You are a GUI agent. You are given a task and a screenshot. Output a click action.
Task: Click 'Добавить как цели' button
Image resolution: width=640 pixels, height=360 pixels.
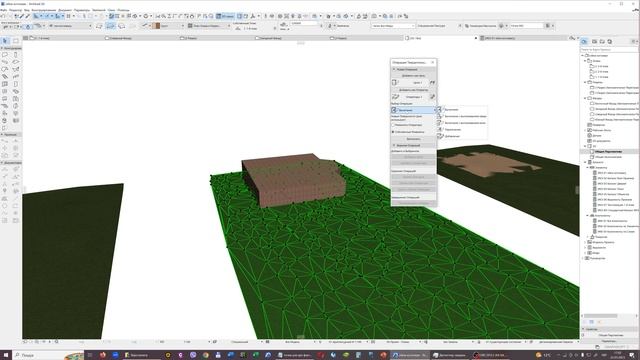(x=413, y=76)
